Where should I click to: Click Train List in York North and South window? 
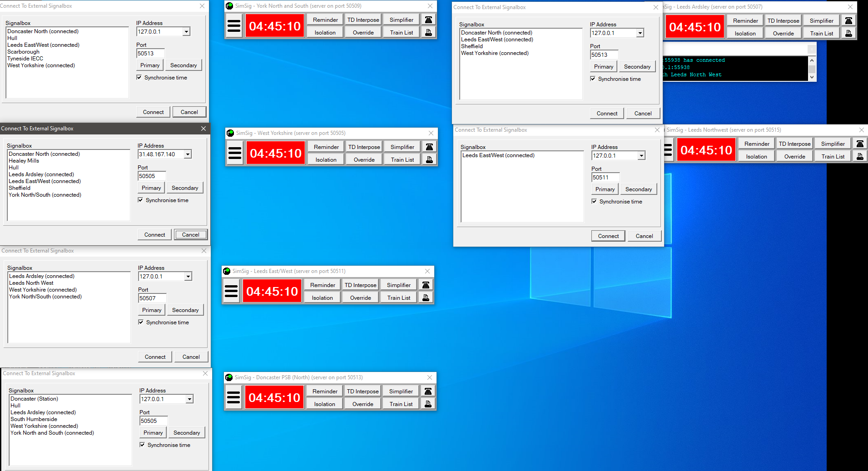click(x=402, y=32)
